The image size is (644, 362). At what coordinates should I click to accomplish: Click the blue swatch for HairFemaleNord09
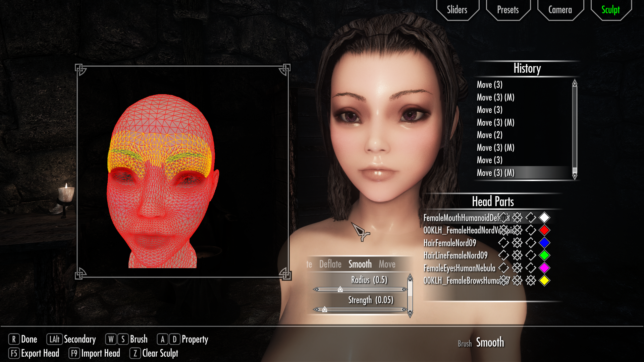(x=544, y=243)
